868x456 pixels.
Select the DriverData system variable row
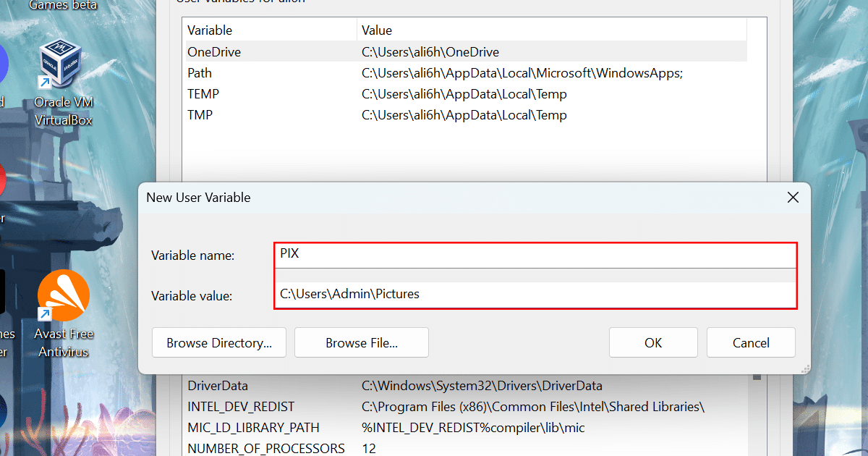[x=217, y=386]
